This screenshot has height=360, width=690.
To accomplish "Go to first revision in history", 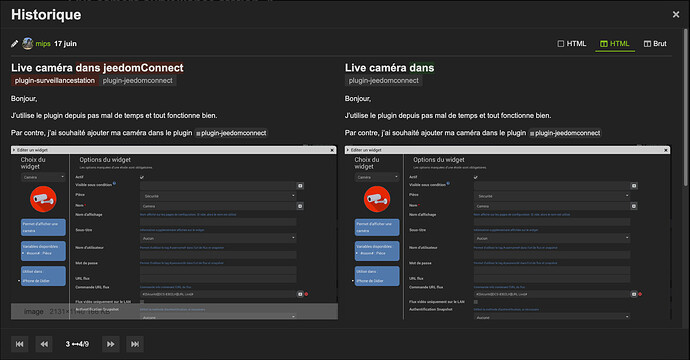I will pyautogui.click(x=20, y=344).
